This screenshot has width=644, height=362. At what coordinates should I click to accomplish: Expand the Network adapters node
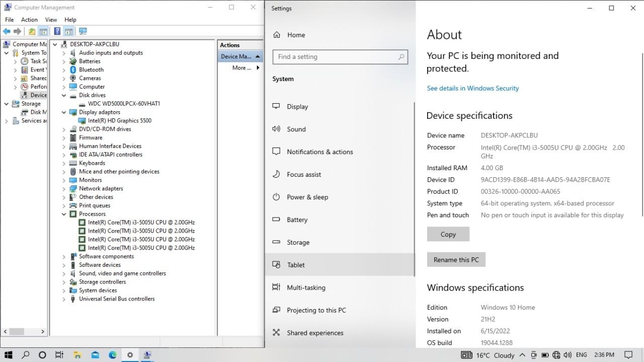(64, 189)
